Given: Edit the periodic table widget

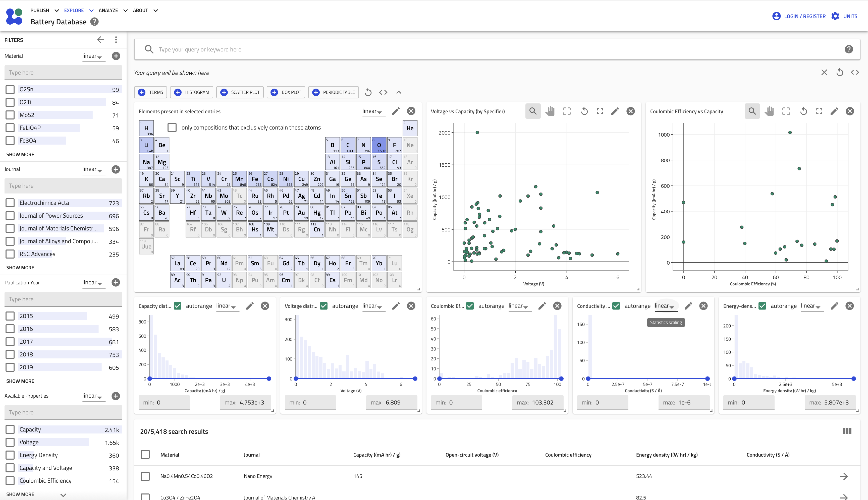Looking at the screenshot, I should (396, 111).
